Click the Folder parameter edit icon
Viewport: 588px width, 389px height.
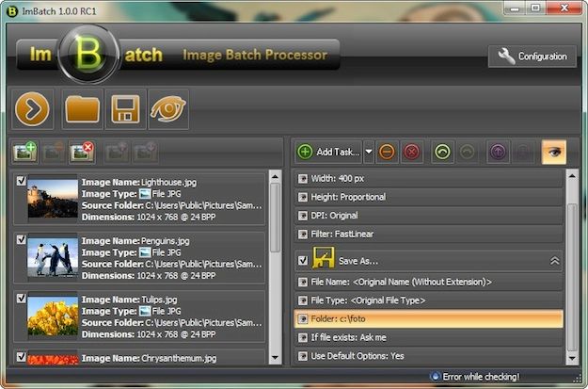pyautogui.click(x=303, y=319)
